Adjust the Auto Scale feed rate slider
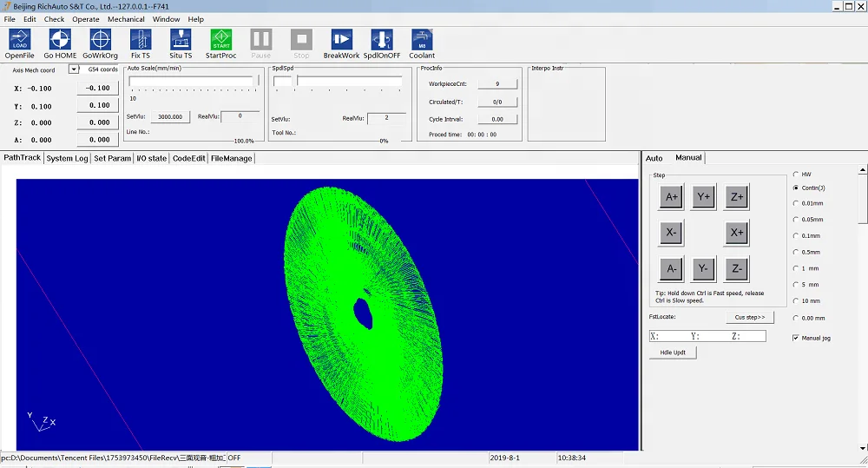 pyautogui.click(x=256, y=82)
